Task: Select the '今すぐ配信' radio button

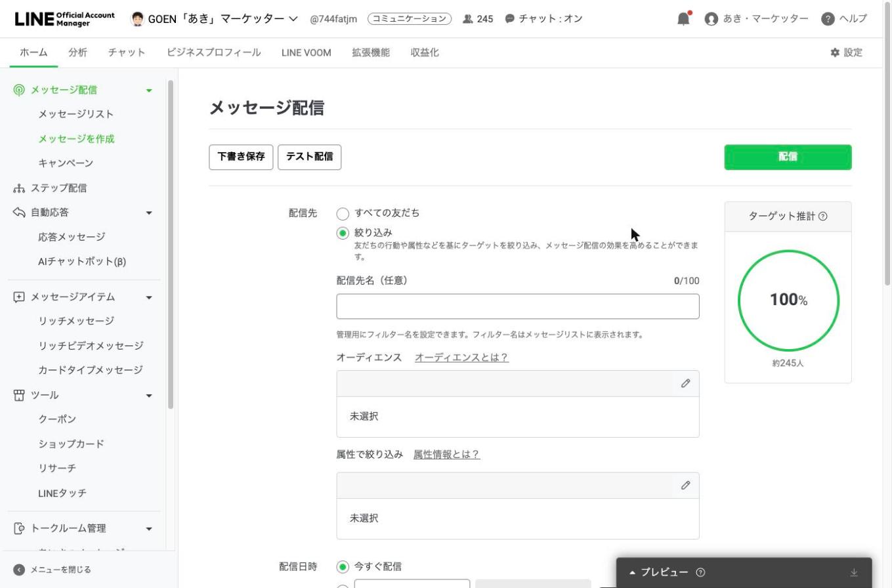Action: tap(343, 566)
